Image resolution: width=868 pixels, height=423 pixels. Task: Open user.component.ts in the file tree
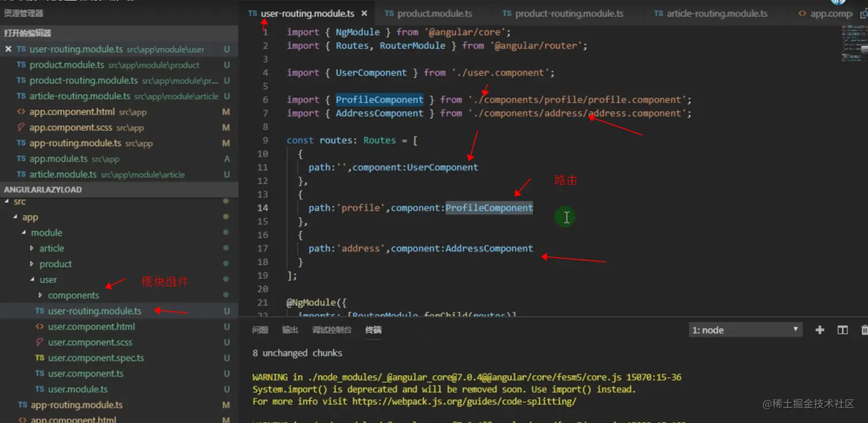tap(119, 374)
